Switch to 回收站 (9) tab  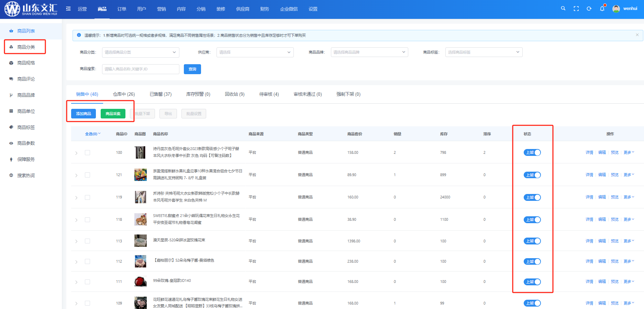pos(235,94)
